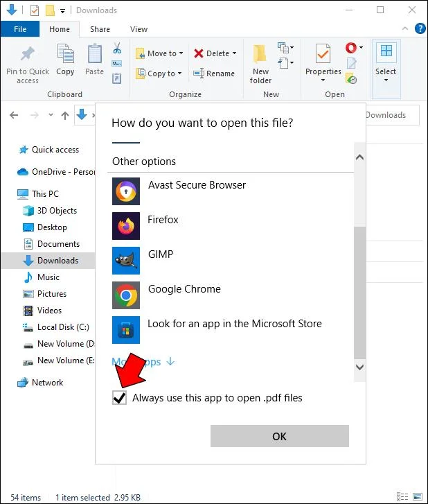Viewport: 428px width, 504px height.
Task: Open the Move to dropdown
Action: [181, 53]
